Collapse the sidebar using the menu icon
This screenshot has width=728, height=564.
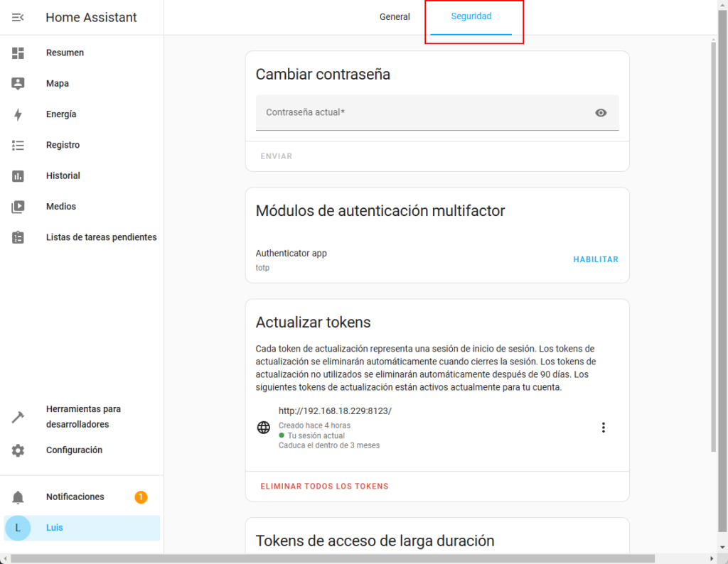point(18,18)
